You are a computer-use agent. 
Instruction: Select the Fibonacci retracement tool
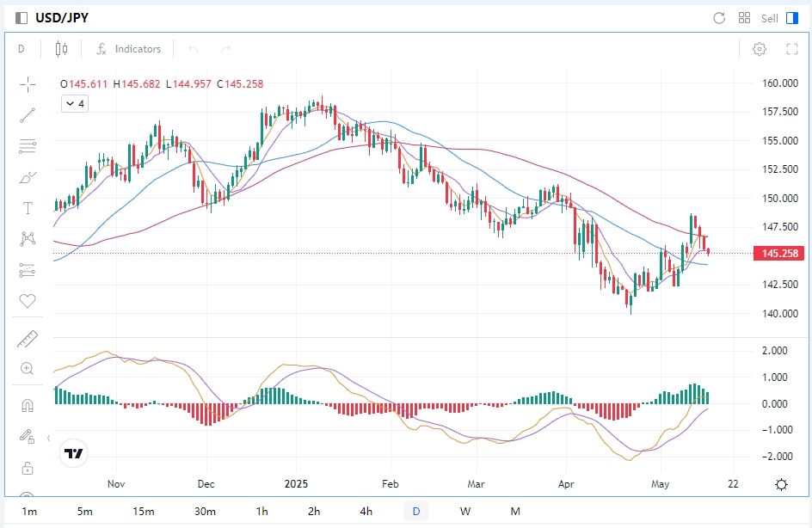(x=28, y=146)
